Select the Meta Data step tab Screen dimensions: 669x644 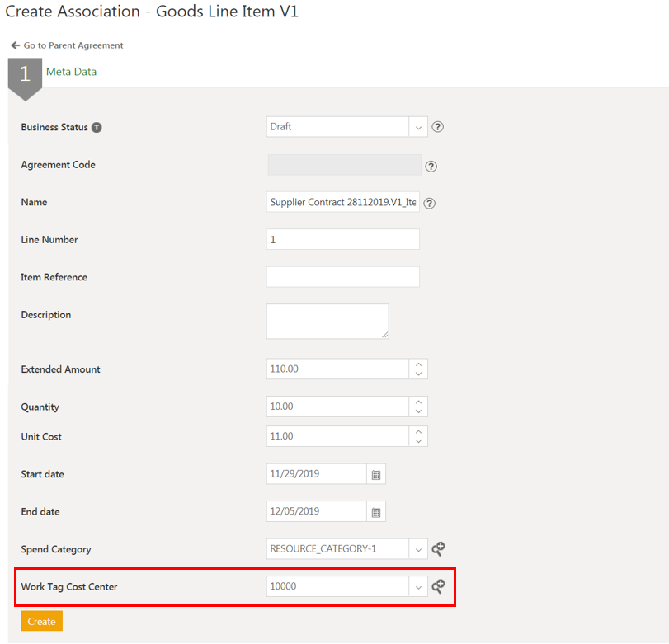[x=71, y=72]
